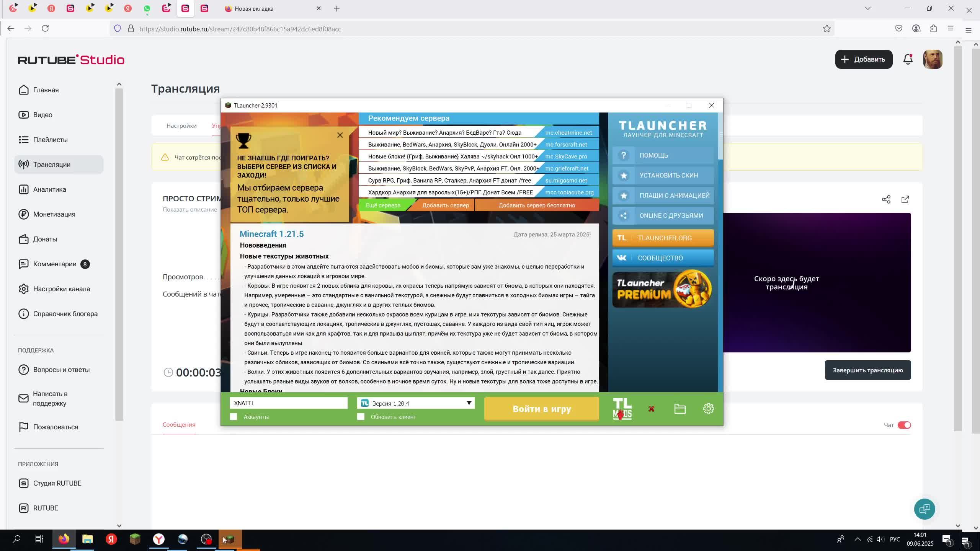Click the Помощь question mark button

(663, 155)
